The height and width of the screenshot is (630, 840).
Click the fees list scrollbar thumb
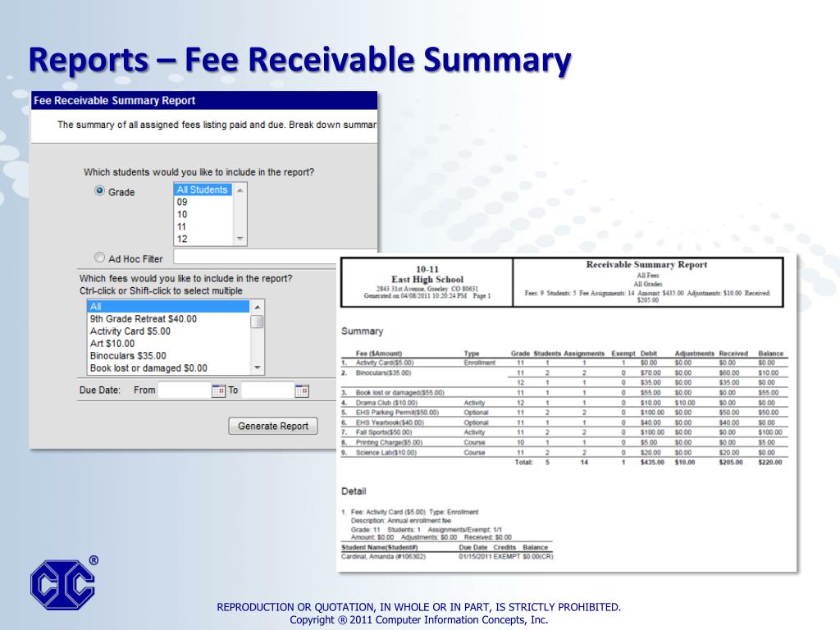(x=257, y=322)
